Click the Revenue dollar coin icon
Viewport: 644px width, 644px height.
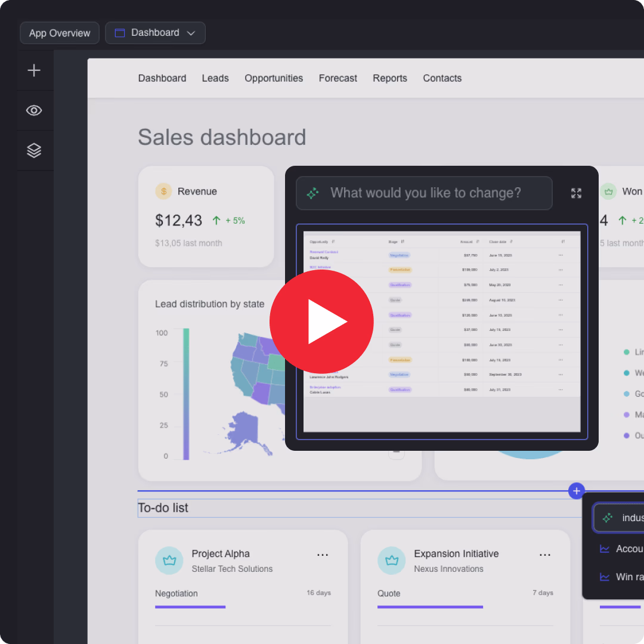(x=163, y=191)
